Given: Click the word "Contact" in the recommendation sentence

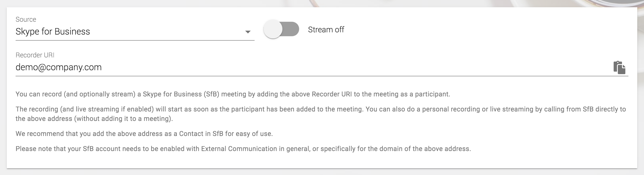Looking at the screenshot, I should pyautogui.click(x=191, y=134).
